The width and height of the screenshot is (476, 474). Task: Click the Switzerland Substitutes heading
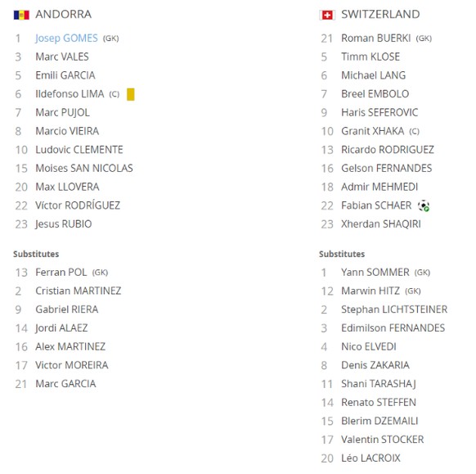tap(342, 254)
